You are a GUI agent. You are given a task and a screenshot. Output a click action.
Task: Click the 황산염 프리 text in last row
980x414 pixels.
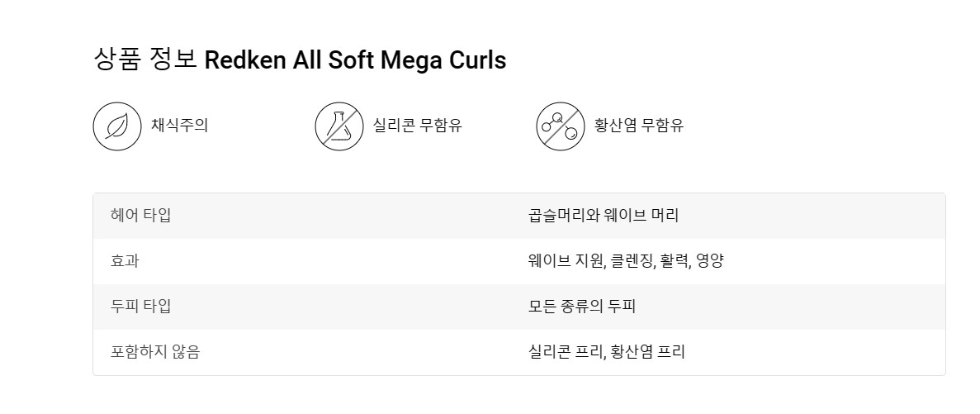coord(647,352)
